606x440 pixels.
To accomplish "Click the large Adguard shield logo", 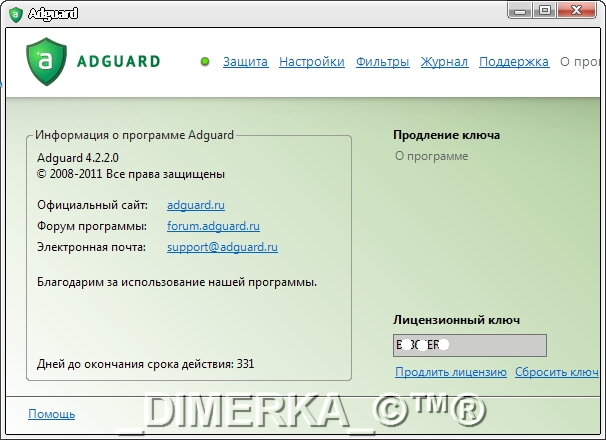I will [46, 61].
